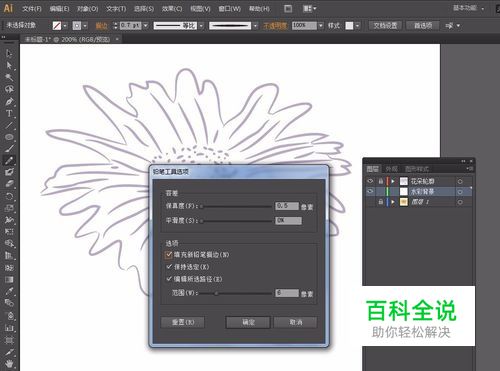Click 取消 button in pencil options dialog

pos(295,322)
